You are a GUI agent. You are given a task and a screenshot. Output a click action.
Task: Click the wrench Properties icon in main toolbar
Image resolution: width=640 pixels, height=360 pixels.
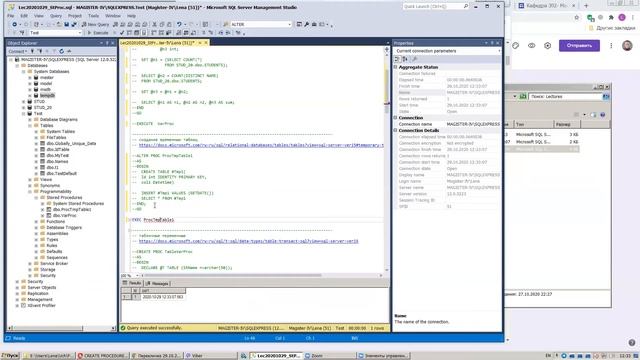(307, 24)
